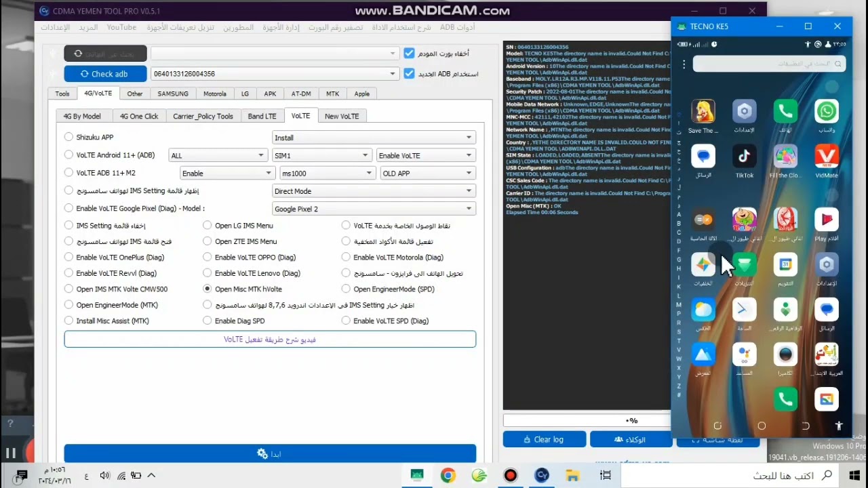
Task: Open the volume control in the system tray
Action: point(104,476)
